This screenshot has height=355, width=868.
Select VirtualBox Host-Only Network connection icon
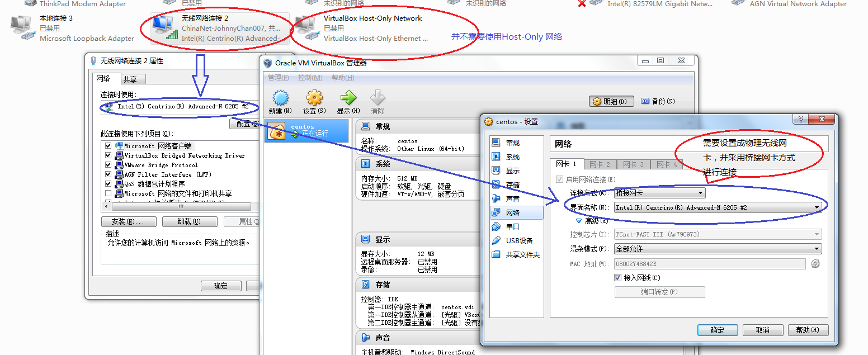pos(306,28)
